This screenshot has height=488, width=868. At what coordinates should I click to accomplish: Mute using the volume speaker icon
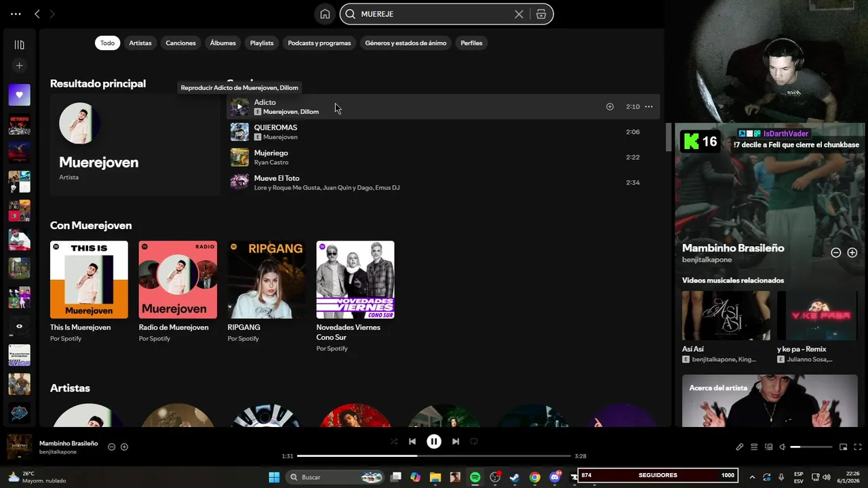(x=783, y=447)
